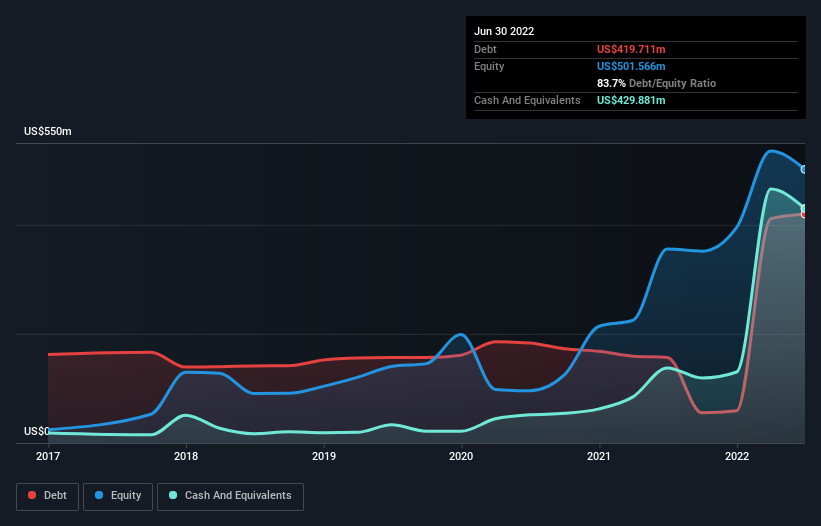Toggle the Equity series legend button

(x=118, y=496)
